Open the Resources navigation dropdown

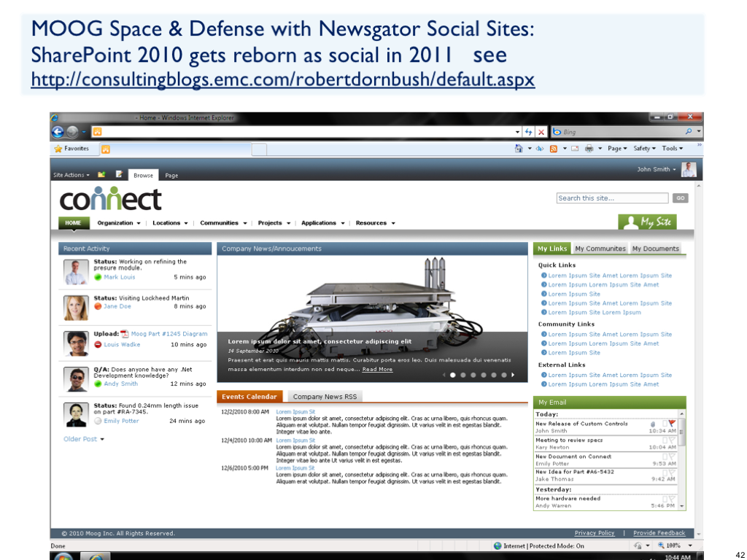click(376, 223)
